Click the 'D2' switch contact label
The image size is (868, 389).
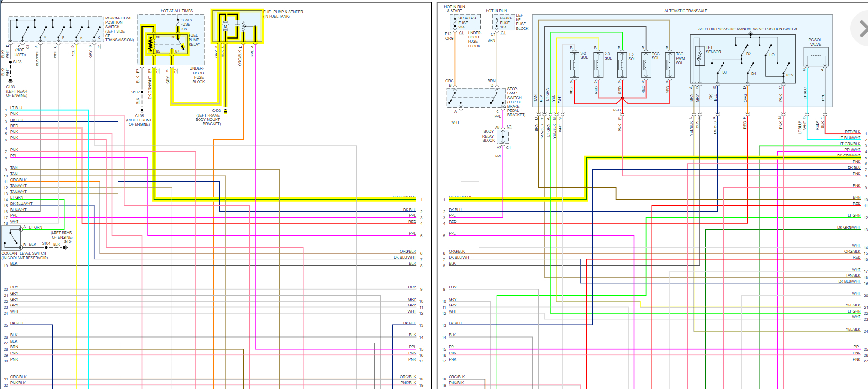749,54
